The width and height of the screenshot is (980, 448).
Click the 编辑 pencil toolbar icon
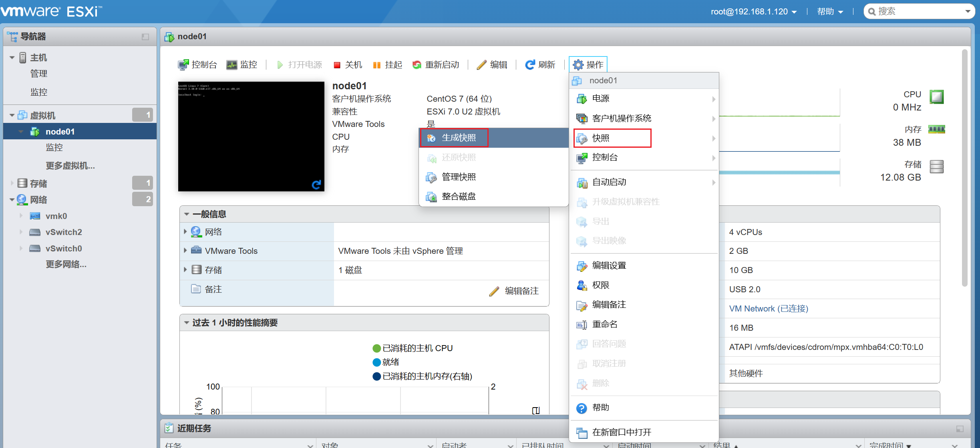pos(481,64)
